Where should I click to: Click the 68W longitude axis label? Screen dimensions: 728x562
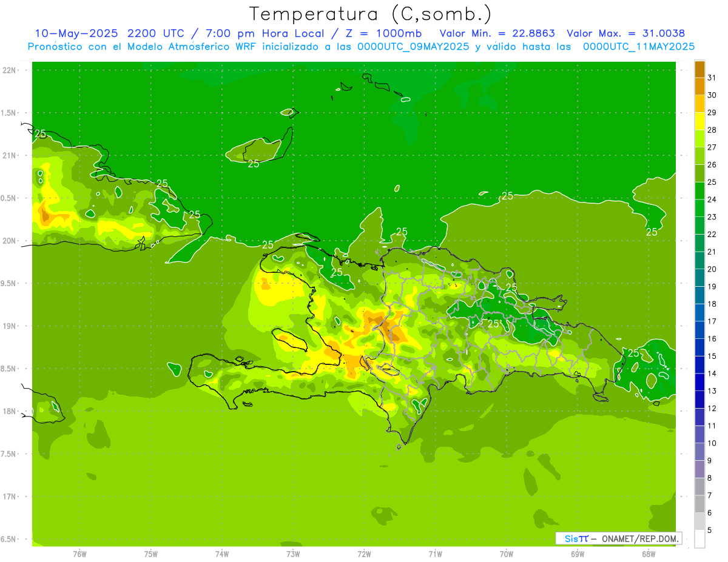pos(649,554)
